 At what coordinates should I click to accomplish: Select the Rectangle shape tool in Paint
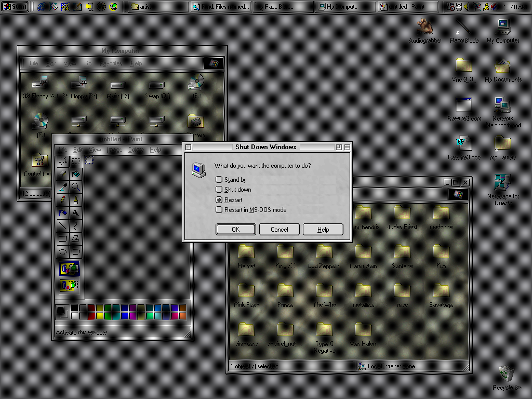pyautogui.click(x=63, y=238)
